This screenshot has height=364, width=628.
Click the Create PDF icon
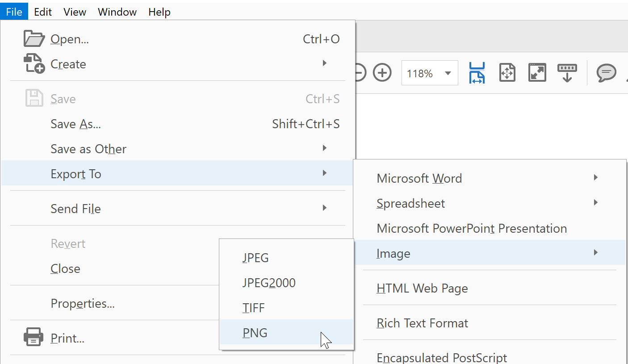(34, 64)
